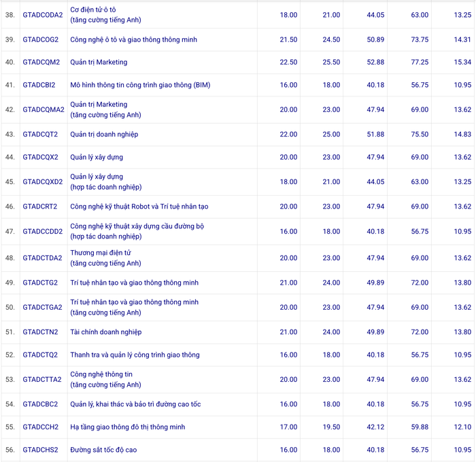476x462 pixels.
Task: Click value 42.12 in row 55
Action: pos(375,427)
